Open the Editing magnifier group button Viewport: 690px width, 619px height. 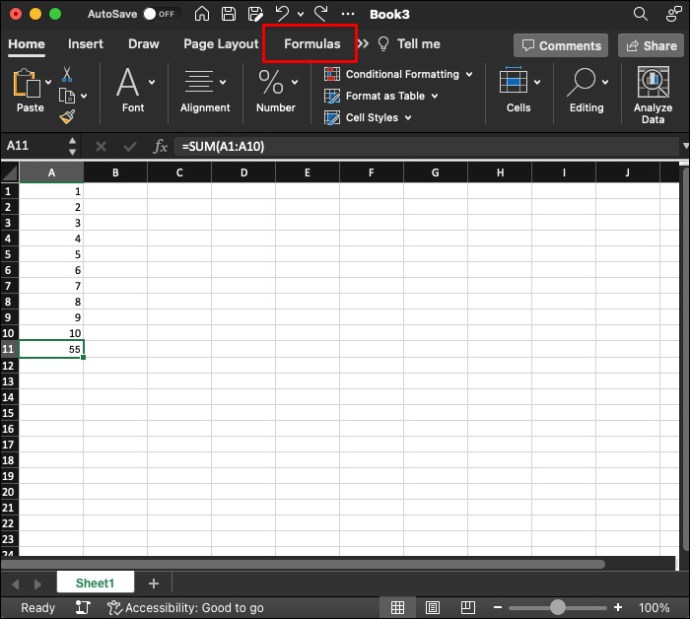[x=587, y=90]
